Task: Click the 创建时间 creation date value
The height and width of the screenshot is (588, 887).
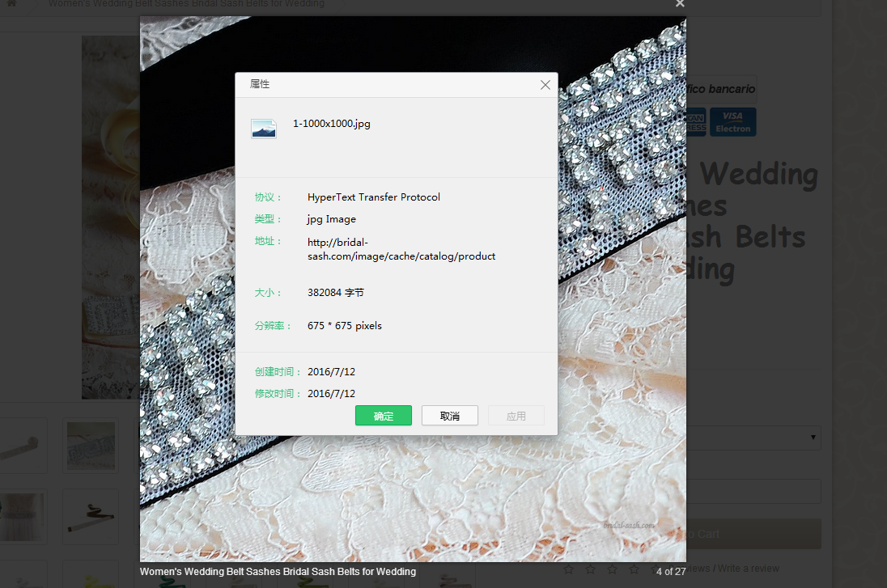Action: coord(332,371)
